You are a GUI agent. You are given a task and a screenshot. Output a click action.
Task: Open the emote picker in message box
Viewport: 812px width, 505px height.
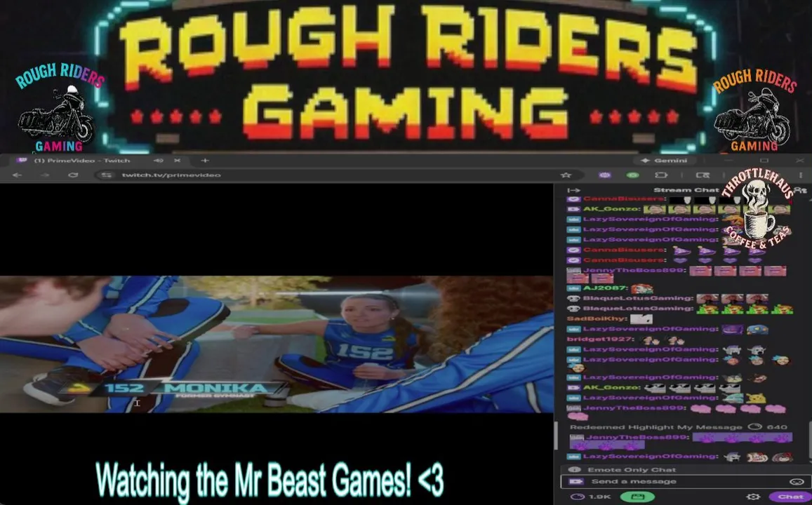(x=797, y=481)
